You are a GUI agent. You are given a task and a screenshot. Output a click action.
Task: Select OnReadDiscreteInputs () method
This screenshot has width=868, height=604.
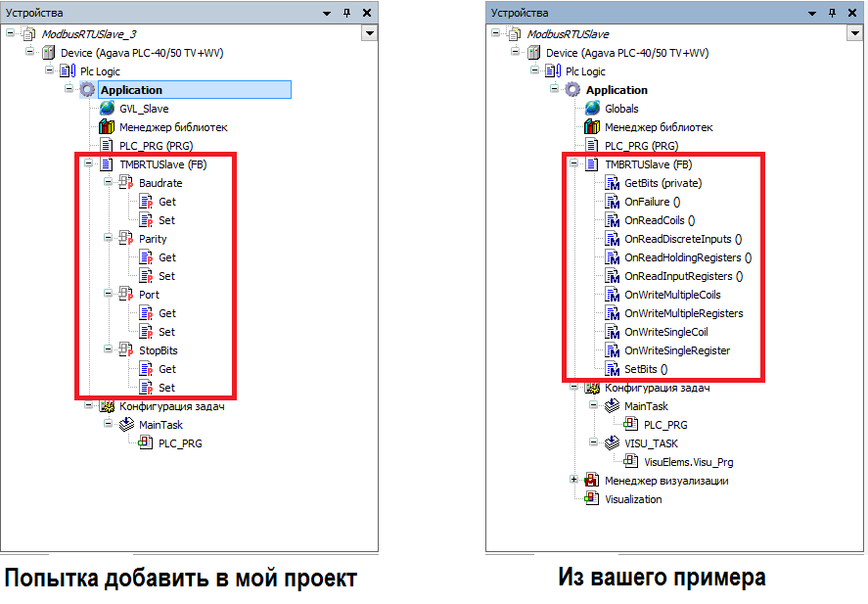[683, 239]
